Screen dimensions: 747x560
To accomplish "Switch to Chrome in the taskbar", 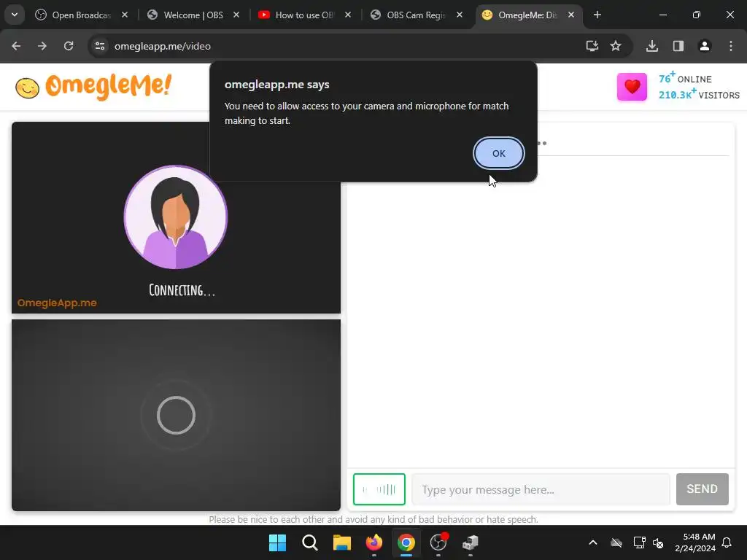I will click(x=406, y=542).
